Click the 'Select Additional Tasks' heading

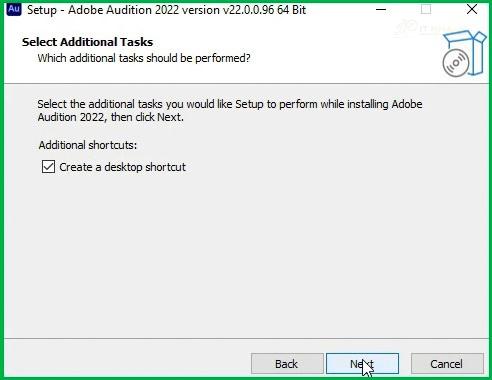(87, 42)
